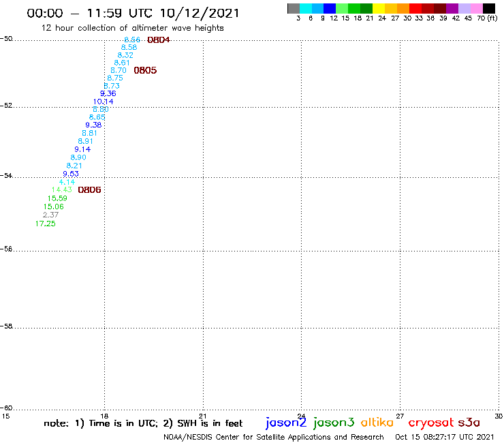
Task: Click the 8.65 wave height reading
Action: (97, 117)
